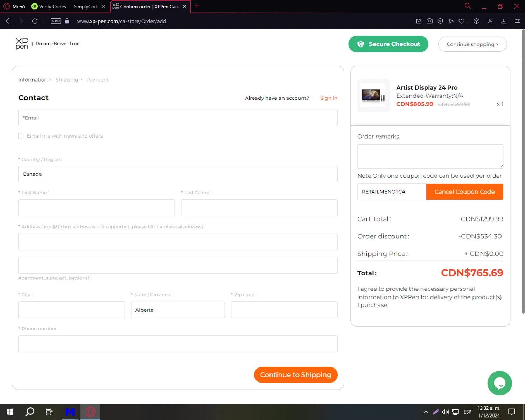Open Windows taskbar search
The width and height of the screenshot is (525, 420).
coord(30,412)
